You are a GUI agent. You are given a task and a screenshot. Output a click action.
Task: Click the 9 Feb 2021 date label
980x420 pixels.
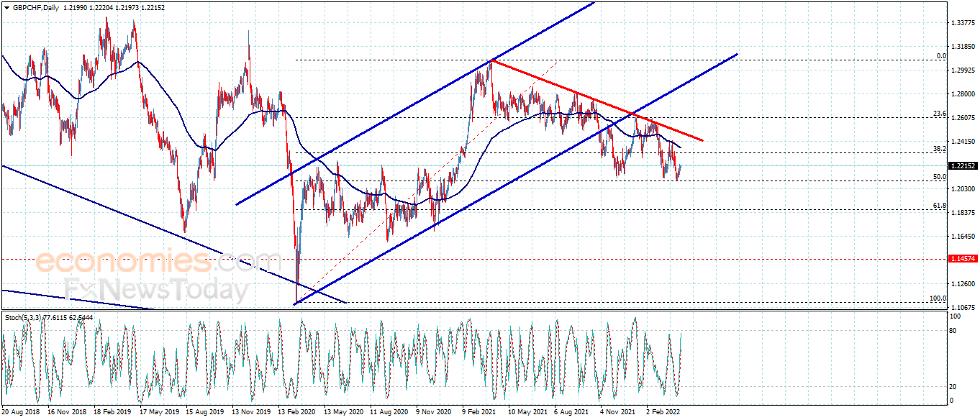click(479, 412)
